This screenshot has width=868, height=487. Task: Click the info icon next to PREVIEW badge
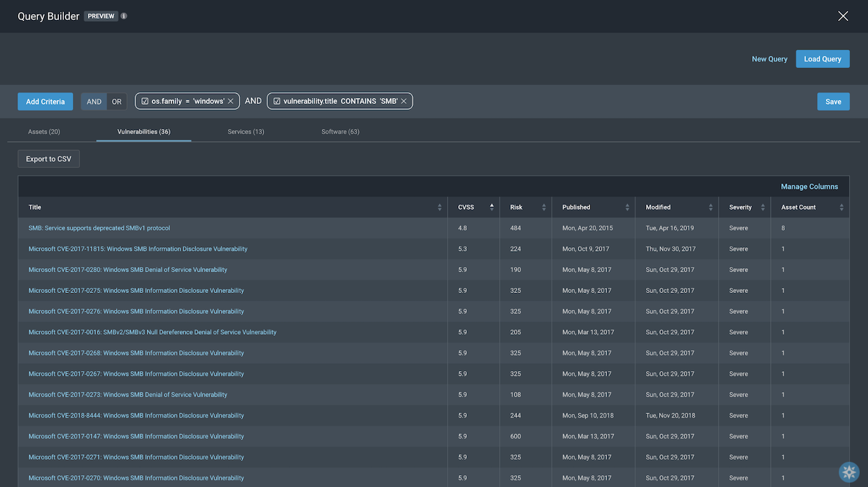124,16
